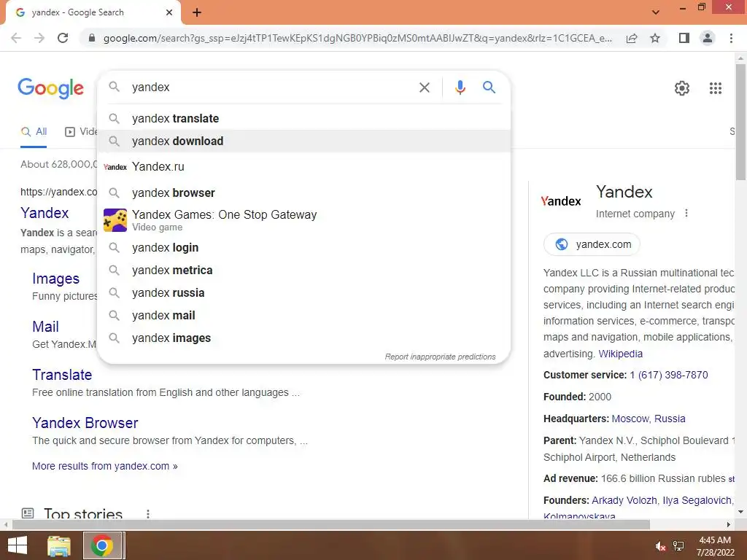The height and width of the screenshot is (560, 747).
Task: Choose suggestion yandex images
Action: coord(303,338)
